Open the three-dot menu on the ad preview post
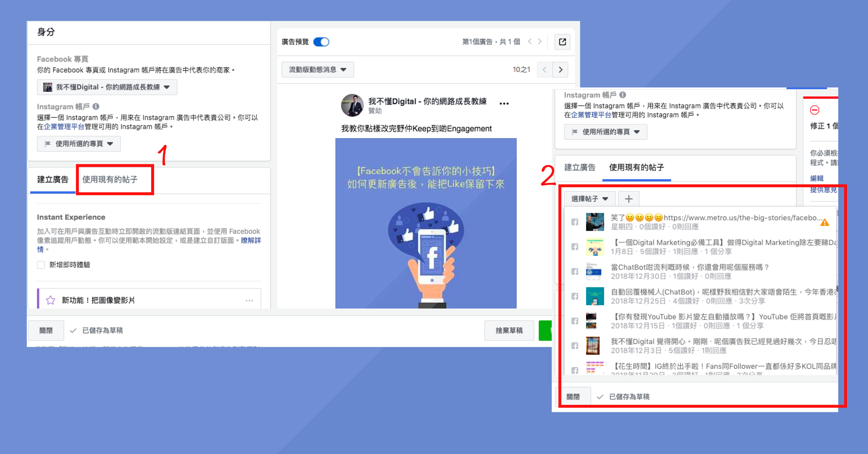Viewport: 868px width, 454px height. 504,104
